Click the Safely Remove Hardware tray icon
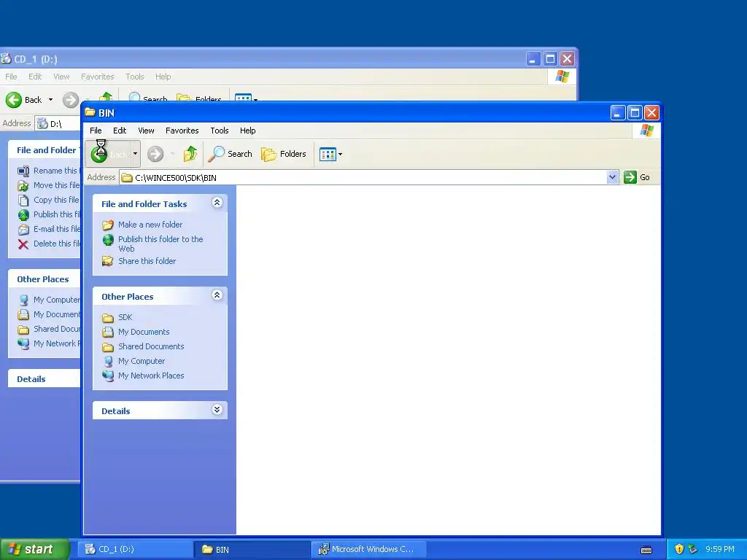 pyautogui.click(x=693, y=549)
